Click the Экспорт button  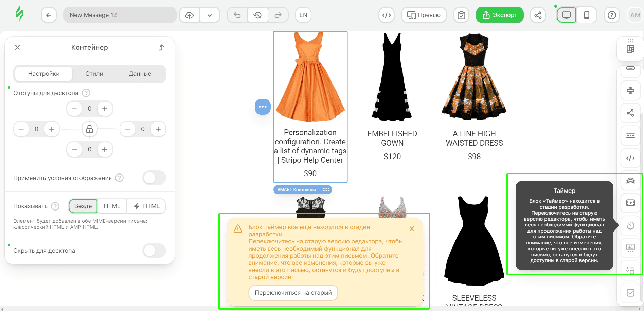click(x=500, y=15)
